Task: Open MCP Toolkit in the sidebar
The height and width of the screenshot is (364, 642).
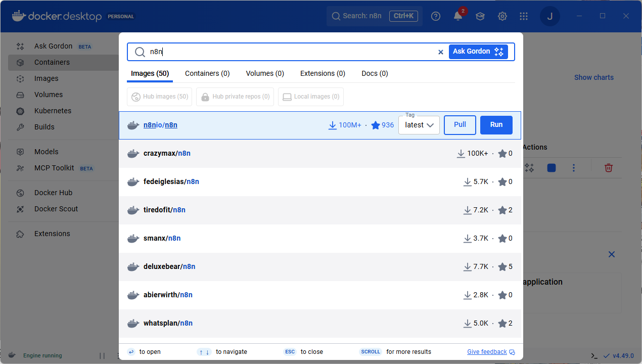Action: pyautogui.click(x=54, y=168)
